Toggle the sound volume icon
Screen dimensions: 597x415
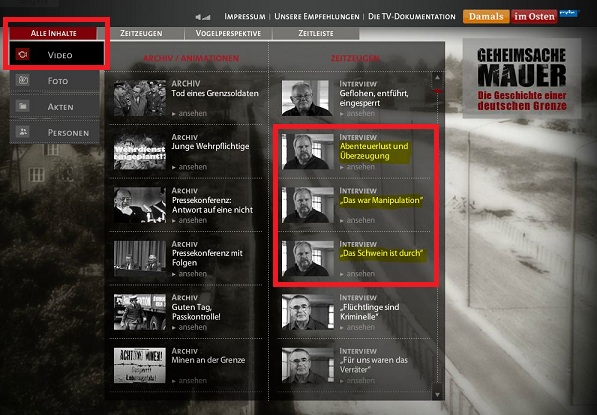[203, 17]
